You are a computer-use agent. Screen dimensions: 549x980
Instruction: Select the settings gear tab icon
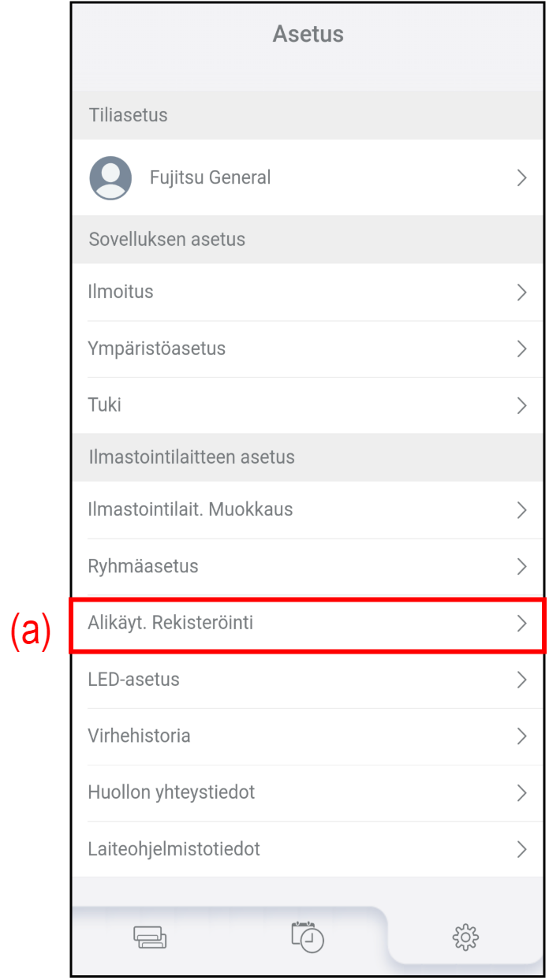tap(465, 937)
